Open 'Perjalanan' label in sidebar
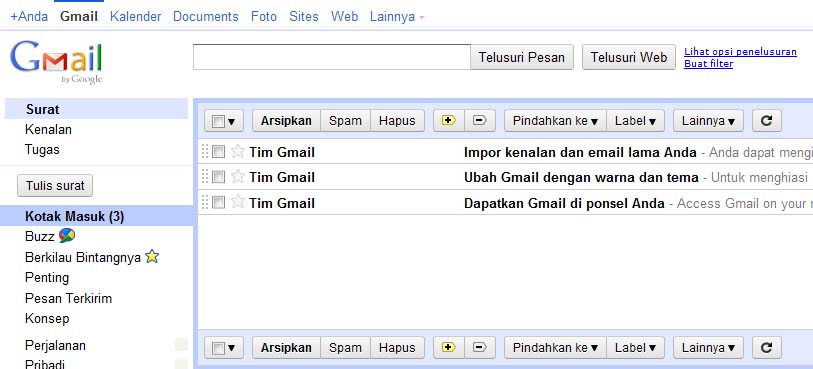 [x=55, y=346]
